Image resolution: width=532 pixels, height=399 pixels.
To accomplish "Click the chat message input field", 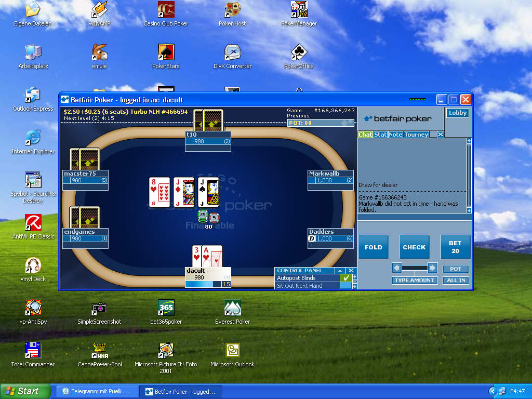I will pos(414,218).
